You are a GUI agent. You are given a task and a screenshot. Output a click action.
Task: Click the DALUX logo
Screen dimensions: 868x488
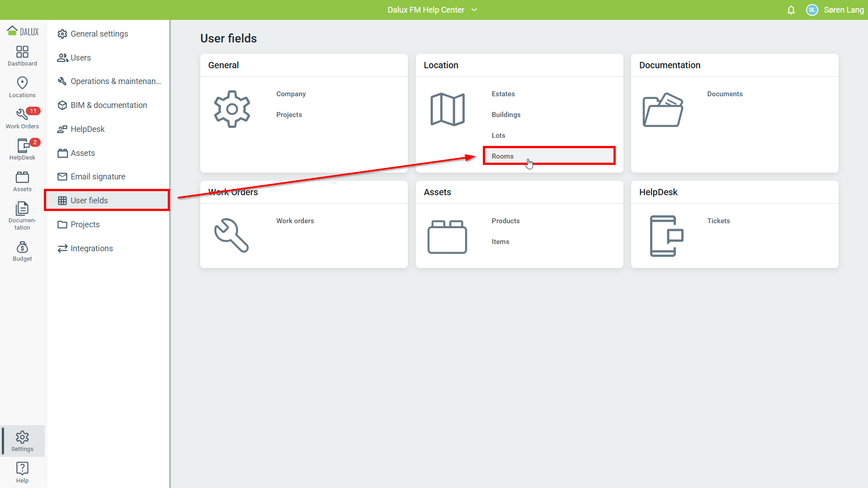point(23,31)
